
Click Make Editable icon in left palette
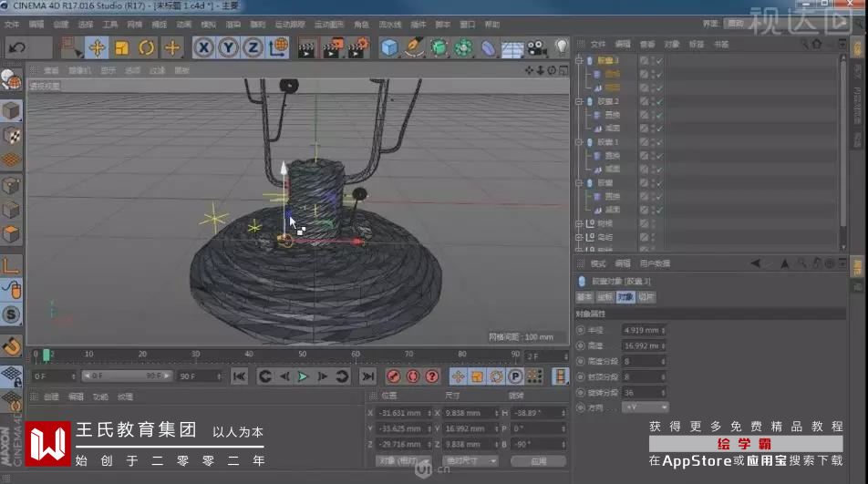11,81
